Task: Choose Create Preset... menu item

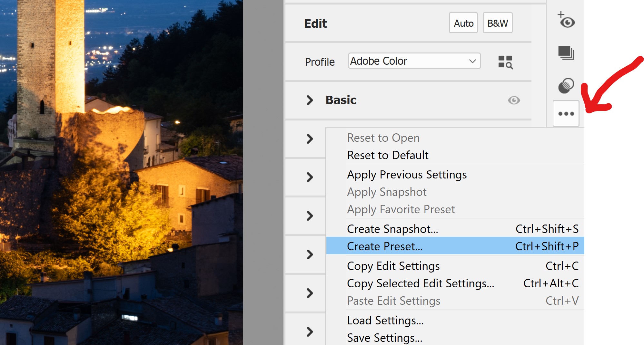Action: click(455, 246)
